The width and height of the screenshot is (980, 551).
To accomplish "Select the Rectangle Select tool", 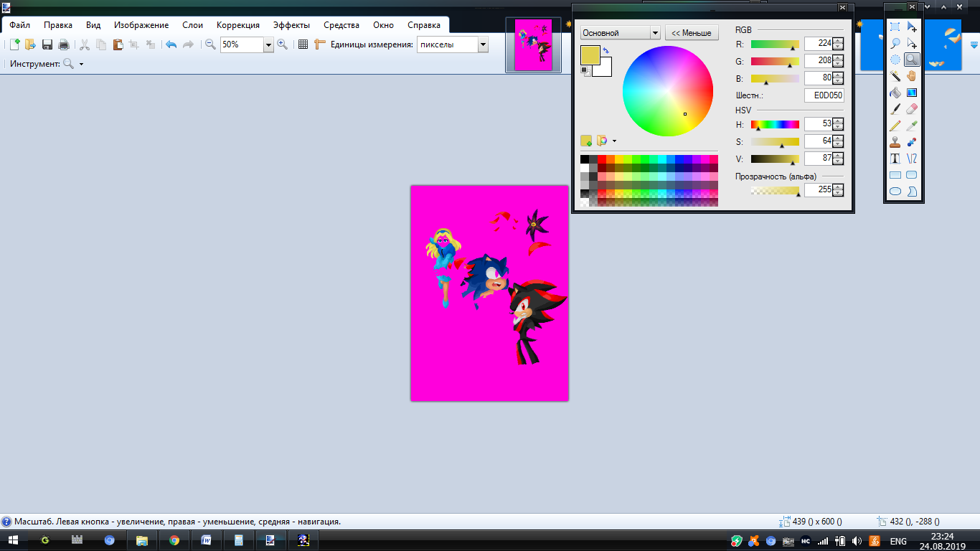I will (895, 27).
